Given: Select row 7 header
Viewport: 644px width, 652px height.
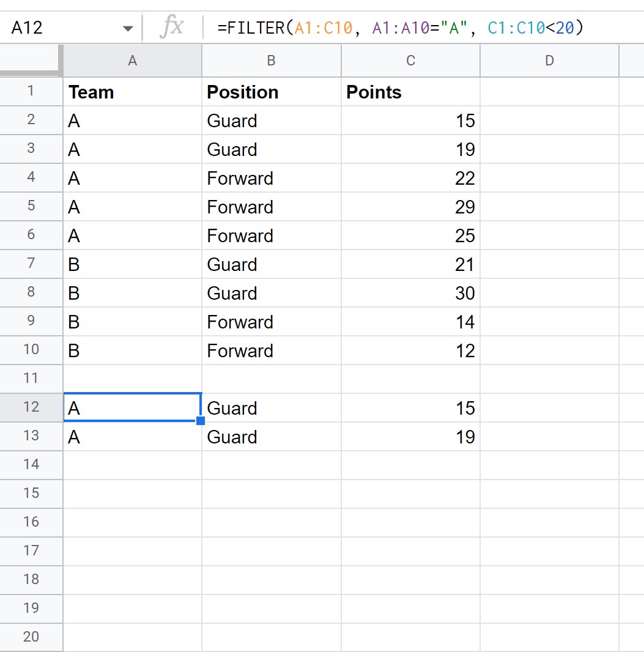Looking at the screenshot, I should [x=31, y=264].
